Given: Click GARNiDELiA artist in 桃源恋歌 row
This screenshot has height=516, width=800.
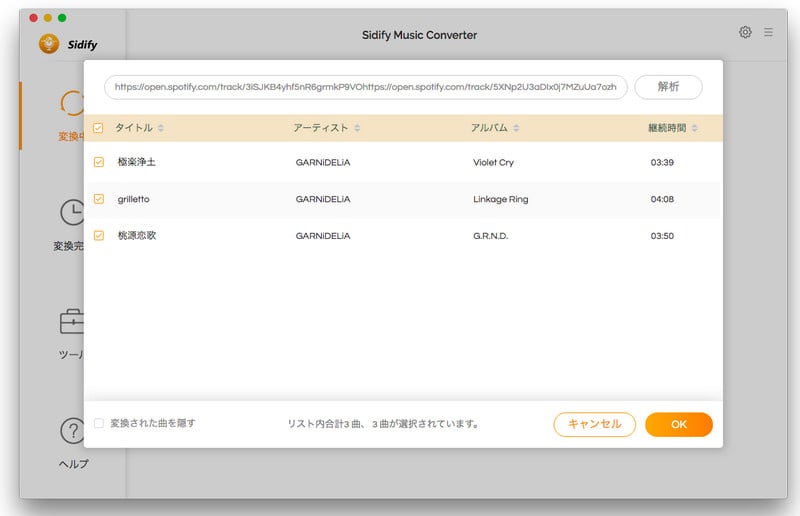Looking at the screenshot, I should click(x=323, y=236).
